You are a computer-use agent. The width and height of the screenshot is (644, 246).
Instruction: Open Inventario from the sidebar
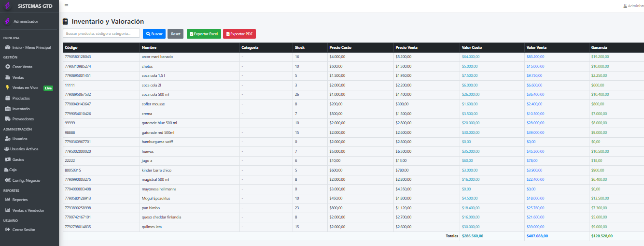pyautogui.click(x=21, y=109)
